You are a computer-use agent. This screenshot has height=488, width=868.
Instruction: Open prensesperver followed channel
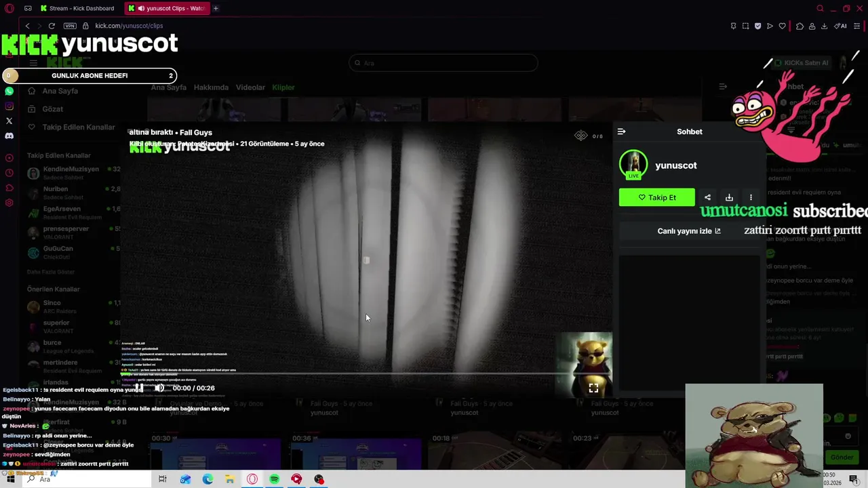73,232
